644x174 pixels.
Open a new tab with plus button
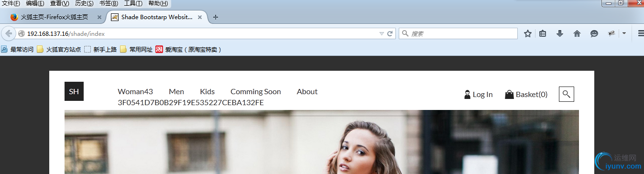tap(216, 17)
